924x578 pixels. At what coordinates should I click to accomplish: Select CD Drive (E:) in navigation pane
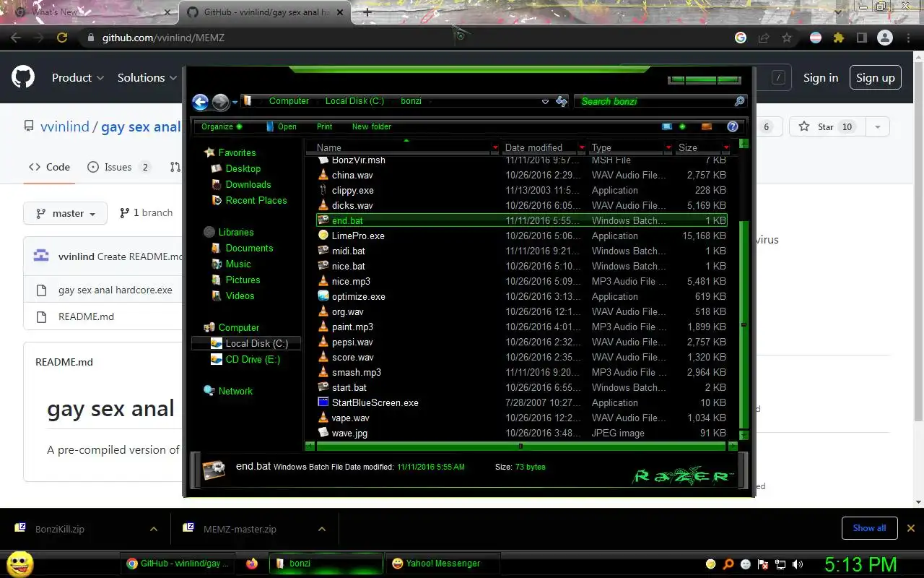(245, 359)
